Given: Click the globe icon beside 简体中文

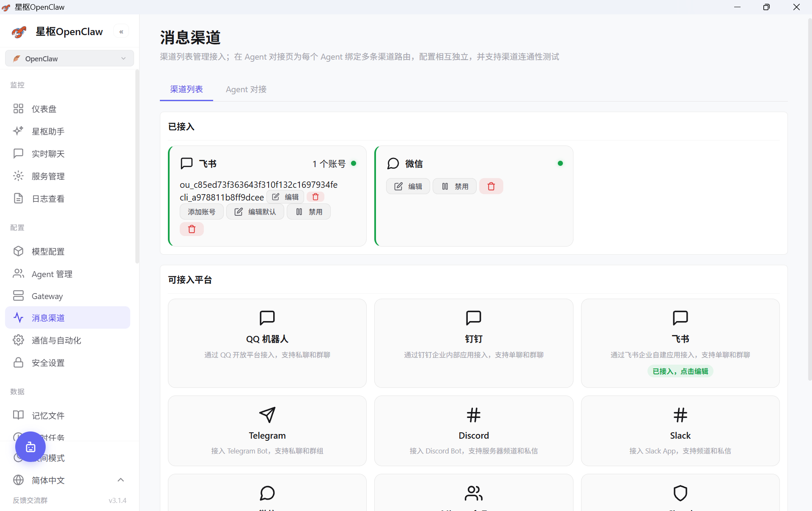Looking at the screenshot, I should 18,480.
